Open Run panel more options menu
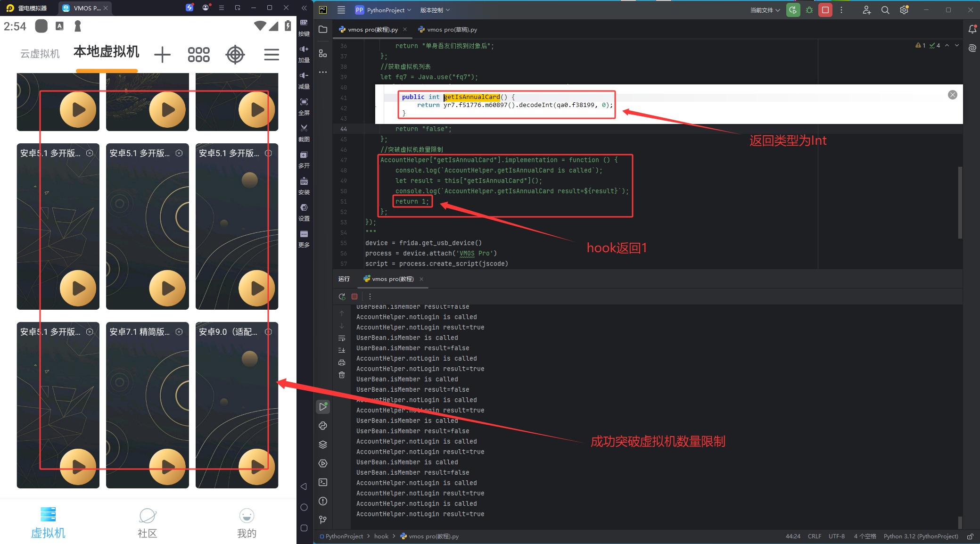The height and width of the screenshot is (544, 980). [x=370, y=297]
